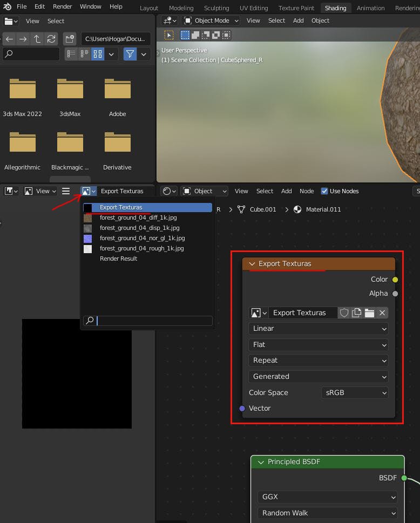Open the Color Space sRGB dropdown

[355, 392]
